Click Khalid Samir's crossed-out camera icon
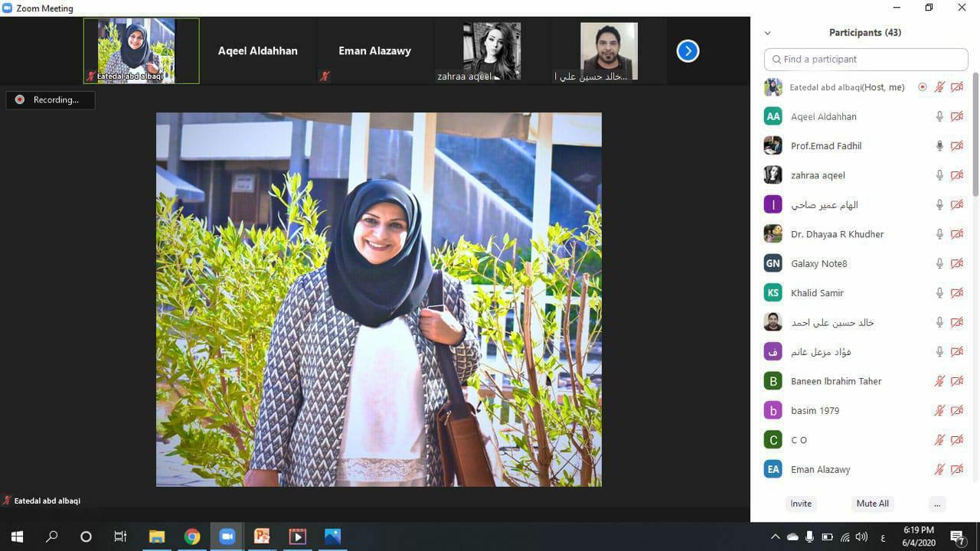The image size is (980, 551). [956, 293]
